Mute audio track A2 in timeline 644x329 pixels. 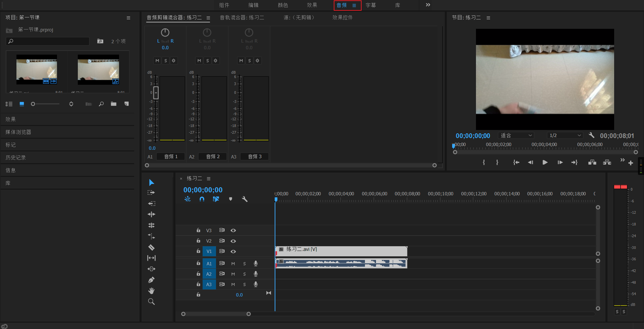tap(233, 274)
